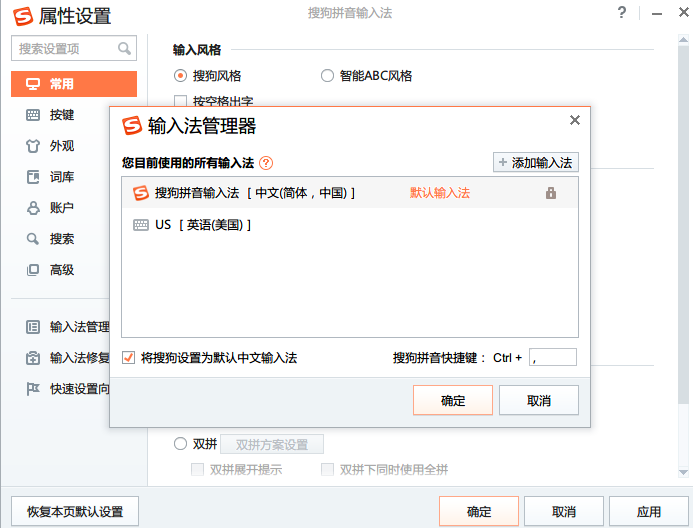This screenshot has width=693, height=528.
Task: Open the 外观 appearance section
Action: (62, 146)
